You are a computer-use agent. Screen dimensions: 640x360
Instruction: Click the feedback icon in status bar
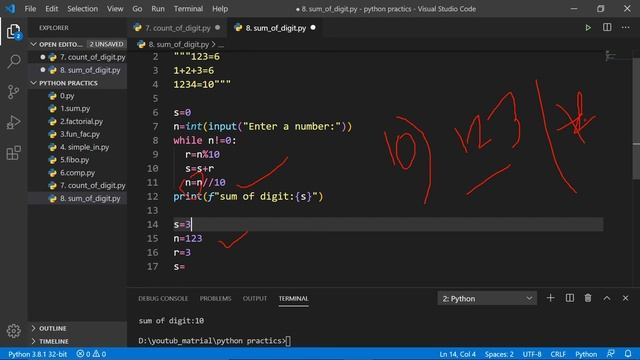(x=611, y=353)
